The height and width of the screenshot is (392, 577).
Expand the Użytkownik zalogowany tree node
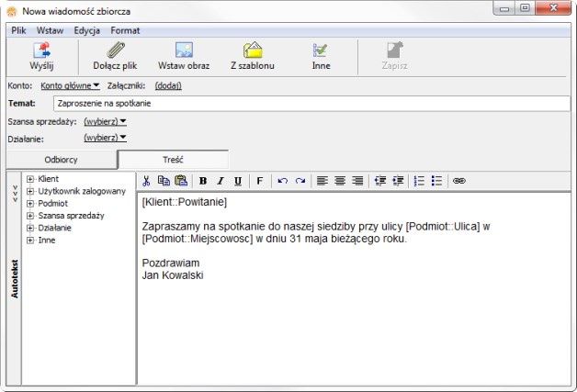30,191
